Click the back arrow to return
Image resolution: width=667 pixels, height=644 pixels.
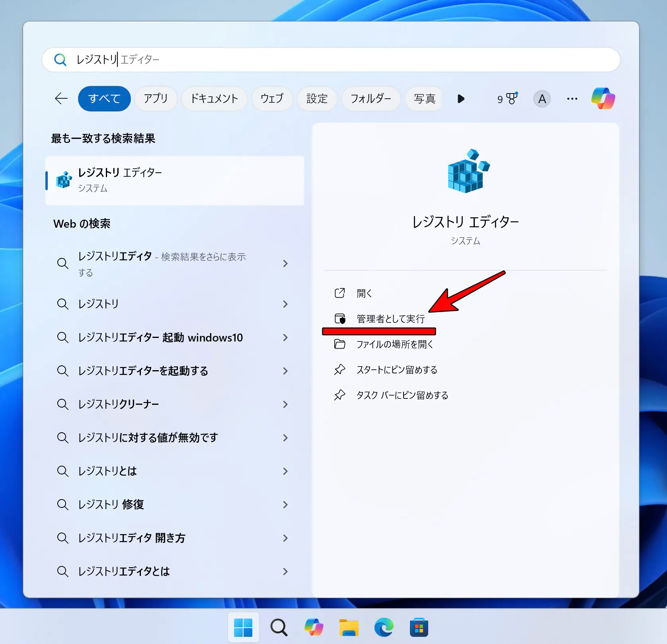tap(61, 99)
